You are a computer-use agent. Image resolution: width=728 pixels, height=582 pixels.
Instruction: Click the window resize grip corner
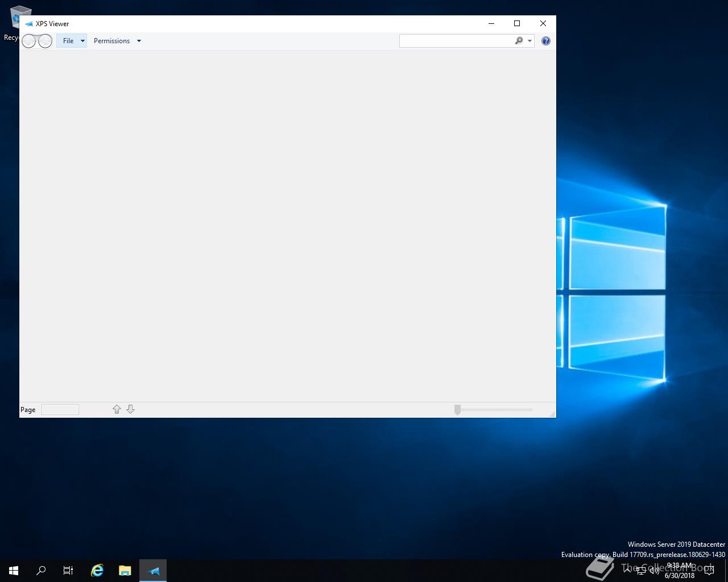click(x=552, y=414)
